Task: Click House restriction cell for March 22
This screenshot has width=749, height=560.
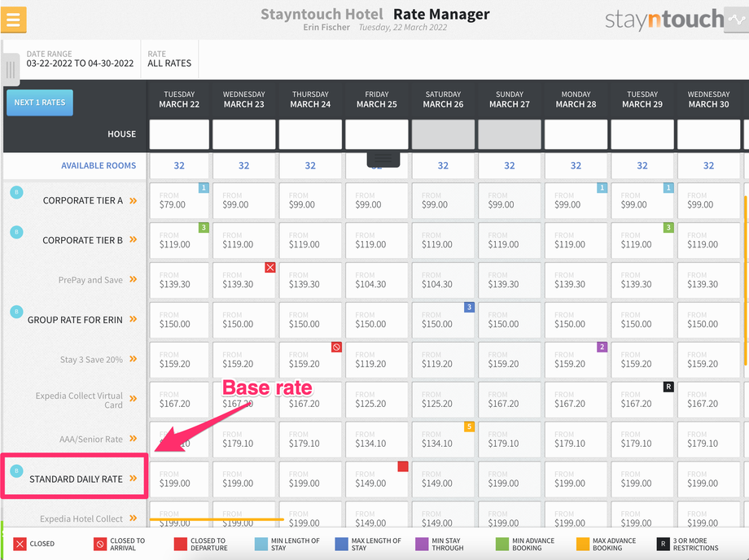Action: [x=179, y=134]
